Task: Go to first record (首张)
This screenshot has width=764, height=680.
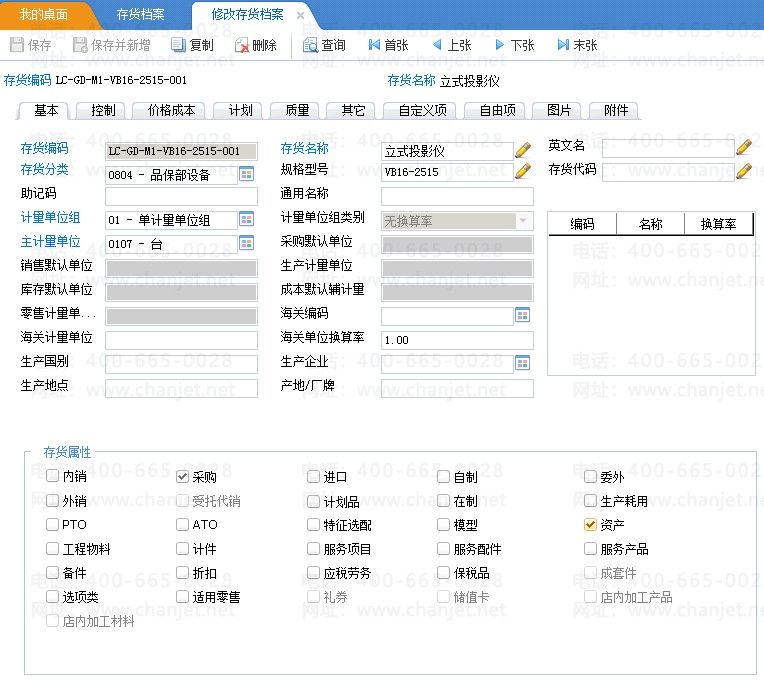Action: (x=374, y=45)
